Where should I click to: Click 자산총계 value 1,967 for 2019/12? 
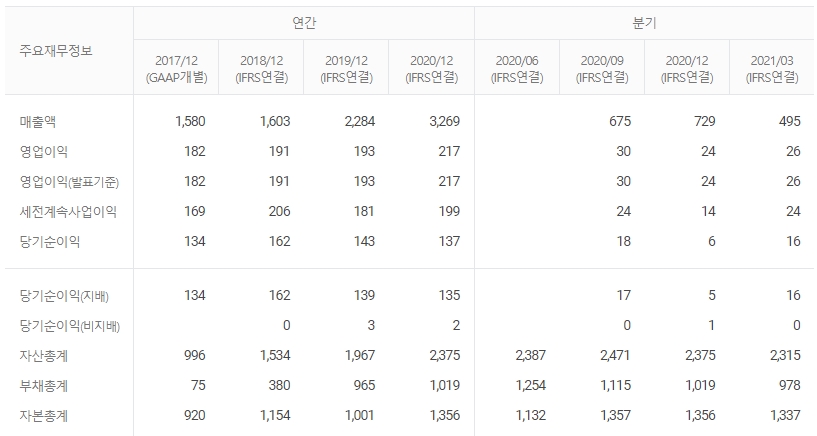click(x=360, y=355)
